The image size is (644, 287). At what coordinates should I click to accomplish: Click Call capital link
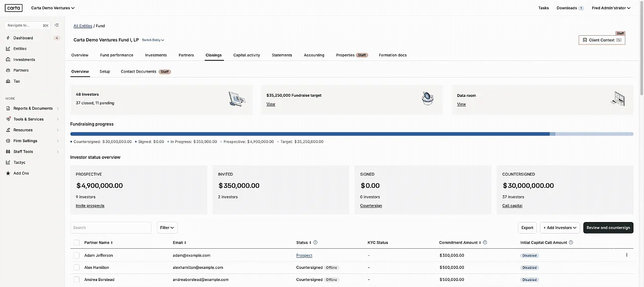[512, 205]
